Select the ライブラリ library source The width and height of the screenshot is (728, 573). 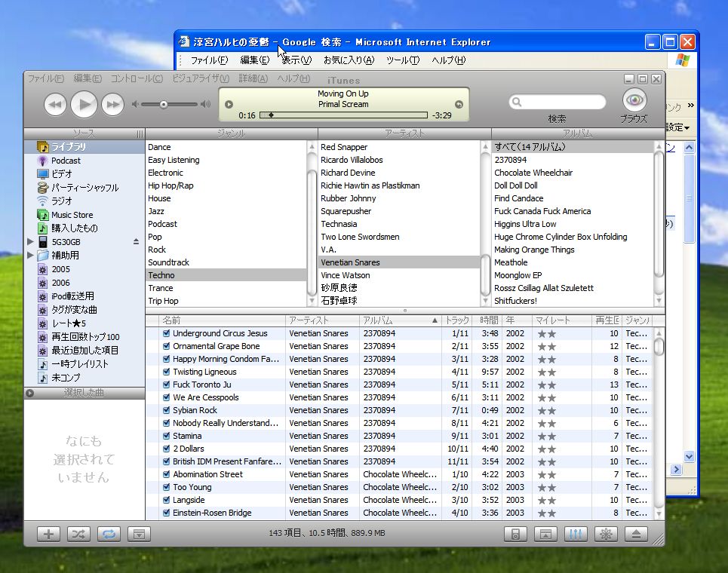[84, 146]
